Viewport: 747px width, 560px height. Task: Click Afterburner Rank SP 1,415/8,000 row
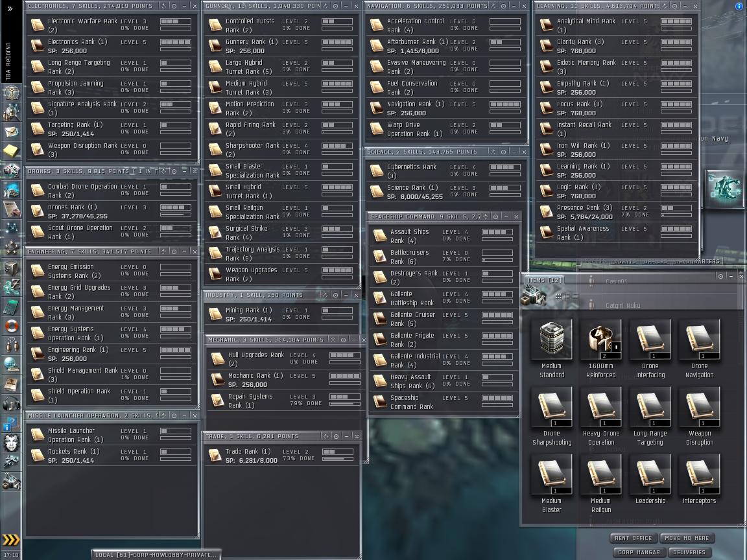click(446, 46)
